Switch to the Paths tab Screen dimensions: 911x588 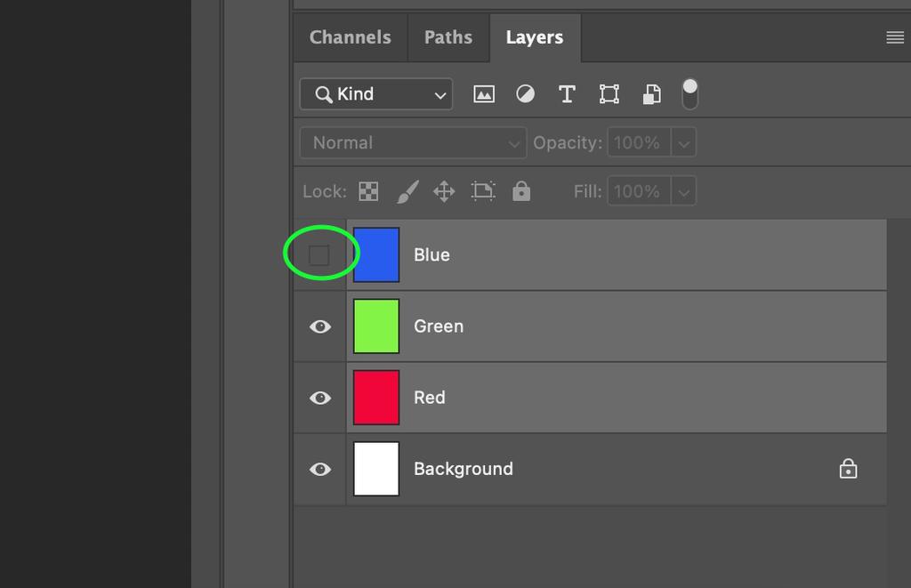click(448, 37)
